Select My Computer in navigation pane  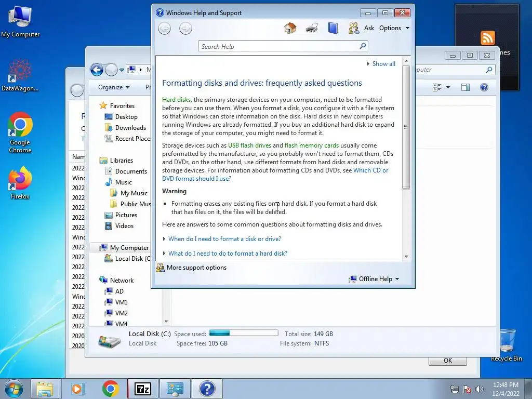[x=129, y=248]
